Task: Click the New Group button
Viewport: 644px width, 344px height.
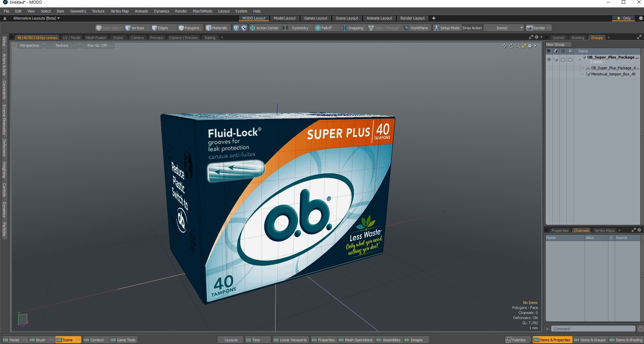Action: pyautogui.click(x=558, y=44)
